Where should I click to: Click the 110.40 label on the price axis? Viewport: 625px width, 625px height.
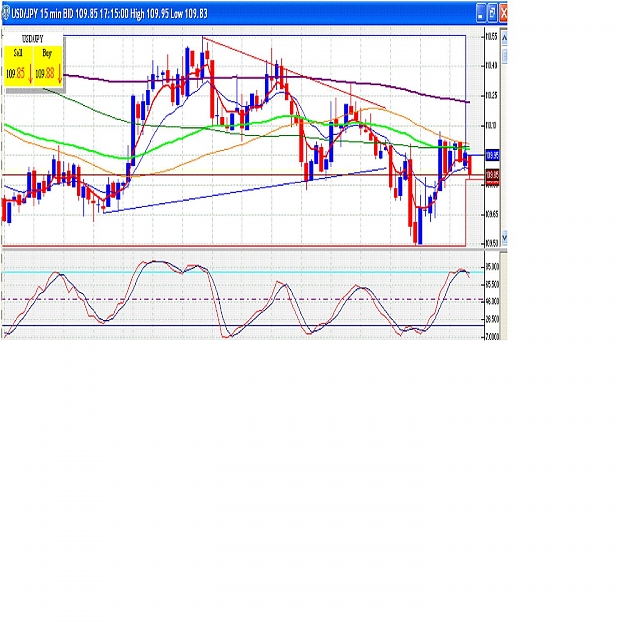click(491, 65)
